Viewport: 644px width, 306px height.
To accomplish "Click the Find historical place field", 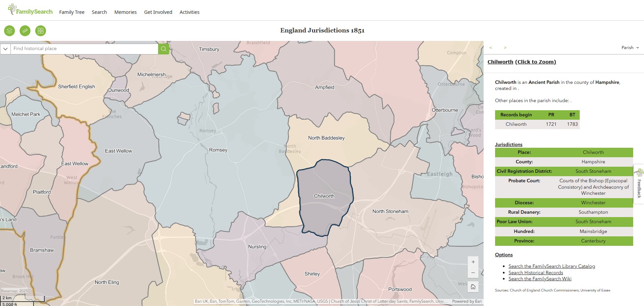I will [85, 49].
